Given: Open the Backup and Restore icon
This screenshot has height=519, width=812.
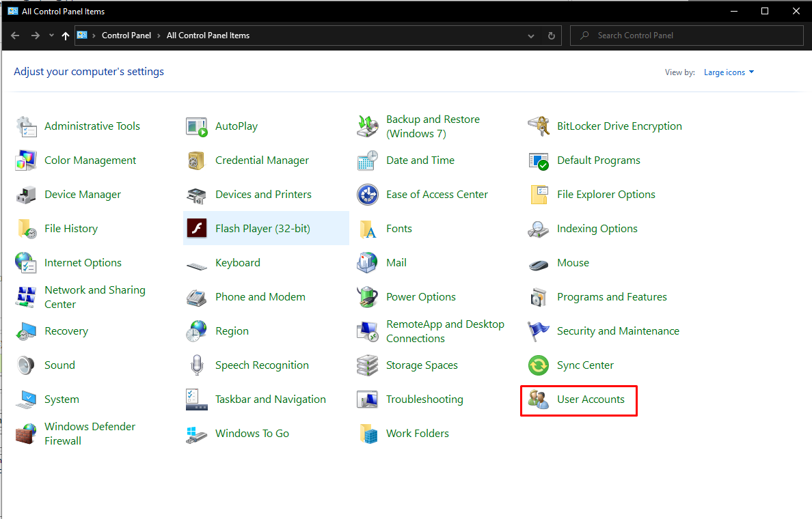Looking at the screenshot, I should click(368, 126).
